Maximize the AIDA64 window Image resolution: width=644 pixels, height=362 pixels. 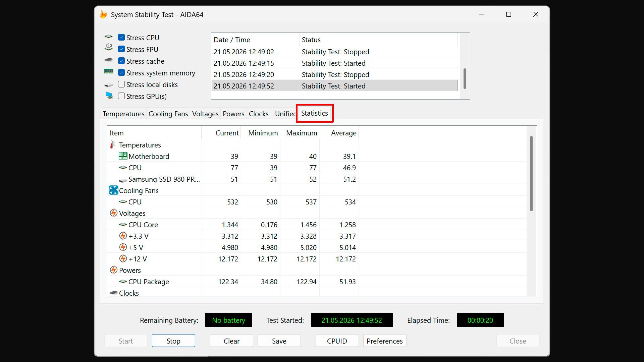click(x=508, y=14)
